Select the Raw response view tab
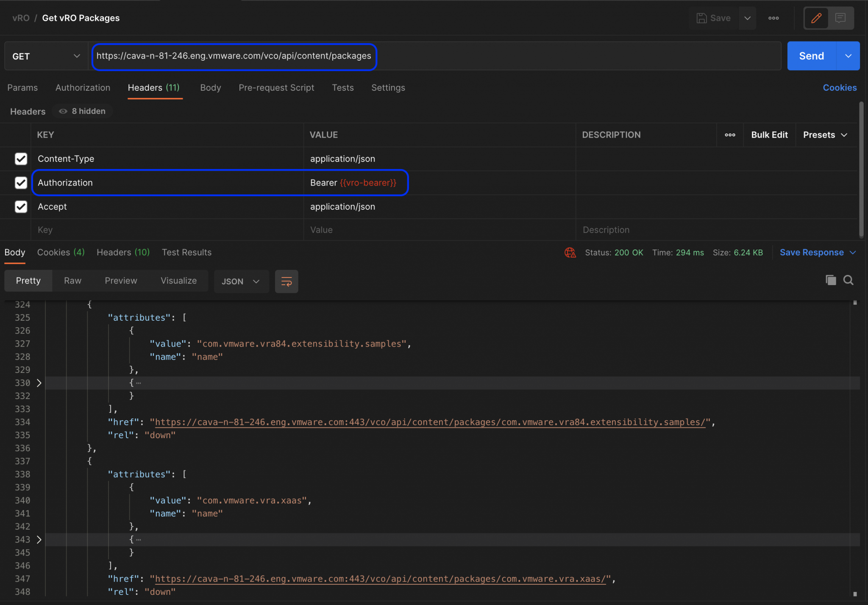 tap(72, 280)
